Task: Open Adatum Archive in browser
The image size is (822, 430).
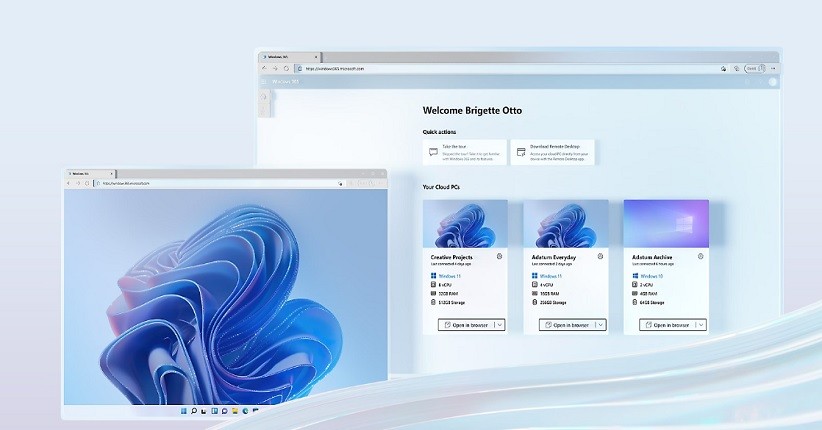Action: [667, 325]
